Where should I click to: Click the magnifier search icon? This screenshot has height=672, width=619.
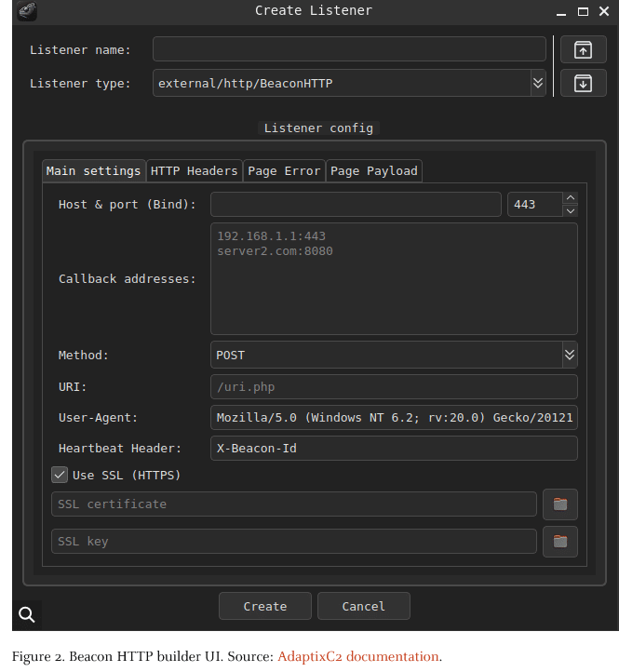coord(27,614)
